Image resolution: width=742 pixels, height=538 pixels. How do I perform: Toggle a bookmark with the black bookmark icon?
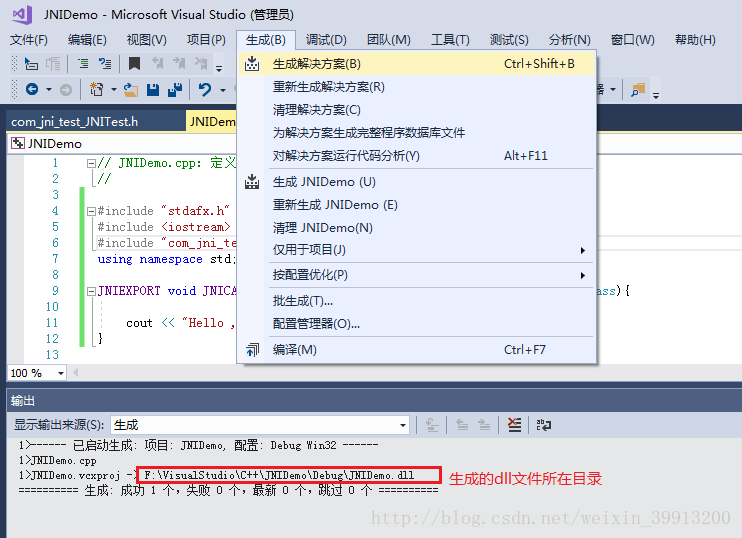point(134,63)
